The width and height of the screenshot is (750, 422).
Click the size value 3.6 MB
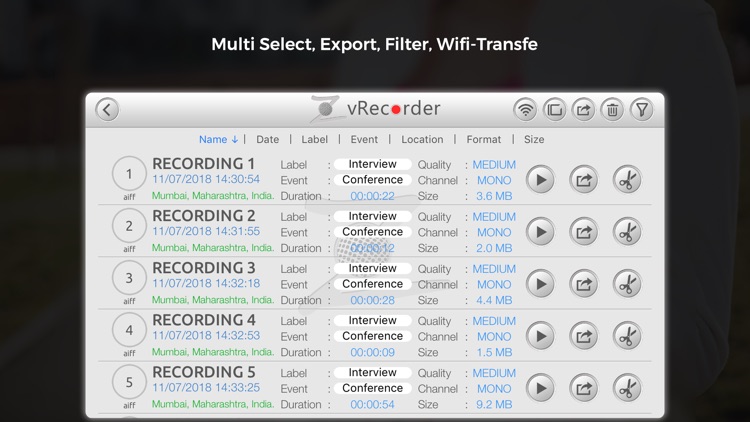tap(494, 196)
